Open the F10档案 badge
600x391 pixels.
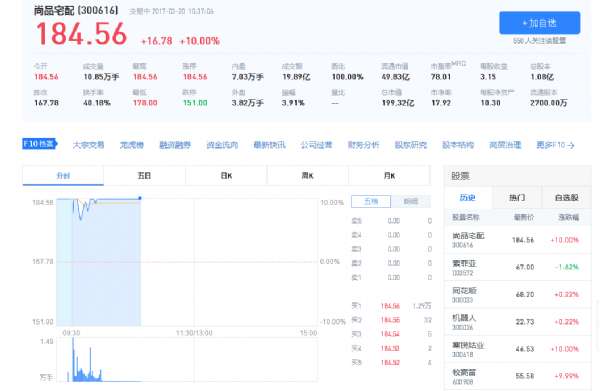click(x=39, y=144)
